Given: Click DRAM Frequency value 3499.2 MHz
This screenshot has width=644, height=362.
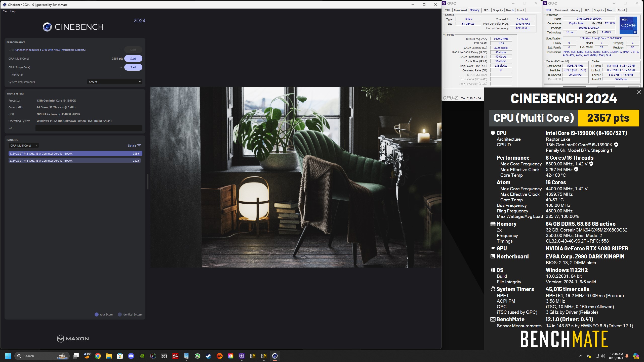Looking at the screenshot, I should [x=501, y=39].
